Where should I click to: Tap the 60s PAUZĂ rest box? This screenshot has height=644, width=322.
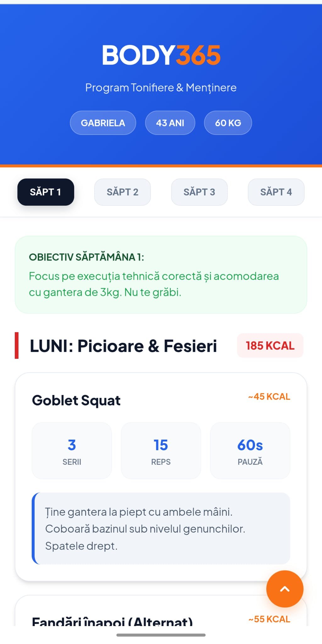(x=250, y=450)
